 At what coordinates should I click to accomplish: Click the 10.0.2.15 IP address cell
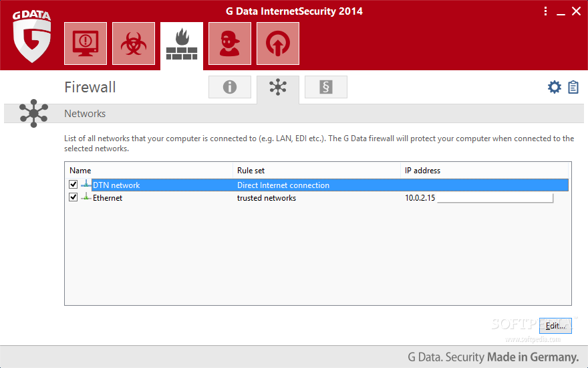(x=420, y=198)
